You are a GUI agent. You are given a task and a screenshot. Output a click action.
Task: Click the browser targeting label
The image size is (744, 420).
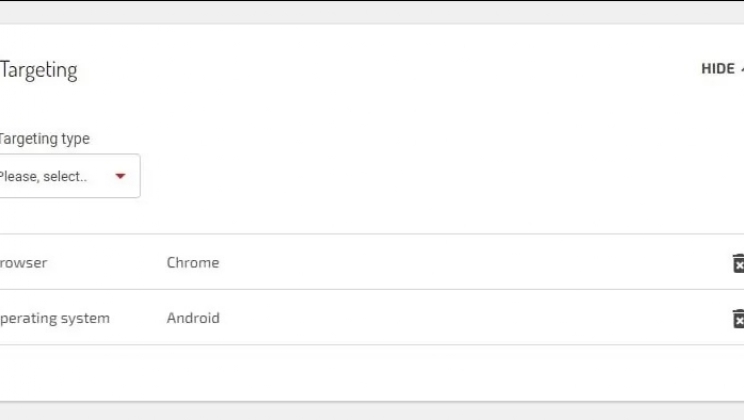[23, 263]
